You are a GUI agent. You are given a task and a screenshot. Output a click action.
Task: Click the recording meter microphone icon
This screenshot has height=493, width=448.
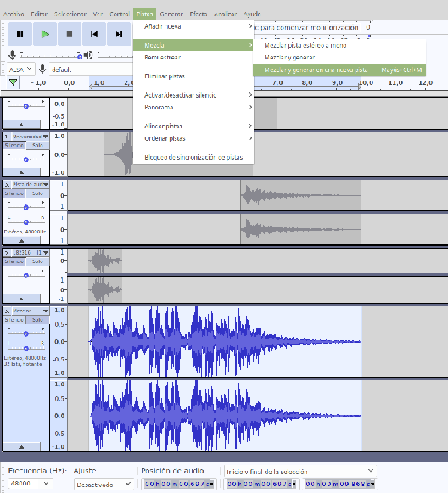pos(12,55)
